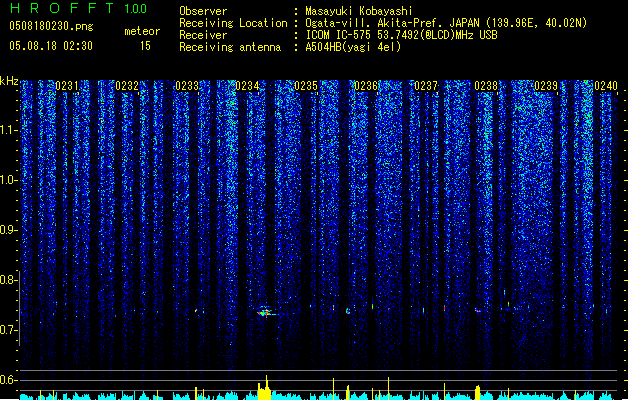This screenshot has height=400, width=629.
Task: Click antenna value A504HB(yagi 4el)
Action: (353, 47)
